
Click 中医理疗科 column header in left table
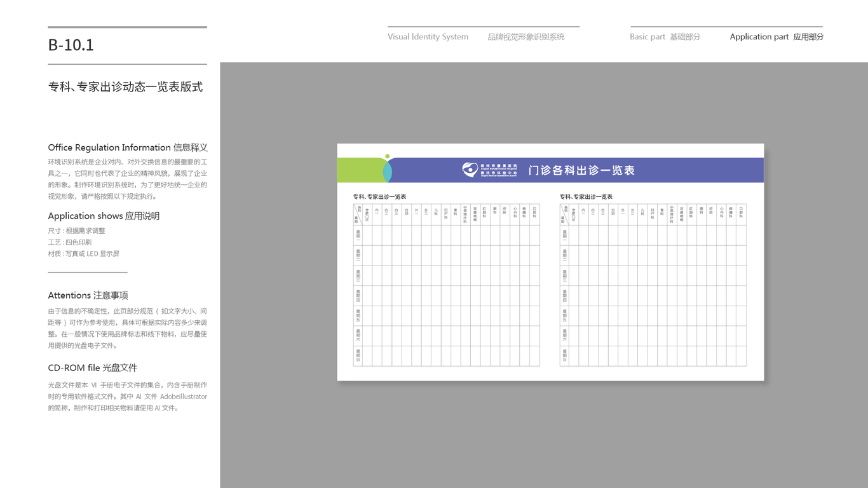[465, 216]
